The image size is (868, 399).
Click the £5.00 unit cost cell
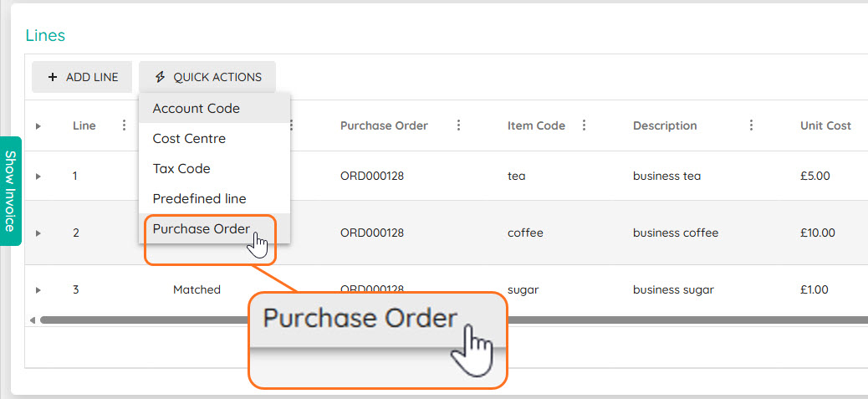click(814, 176)
